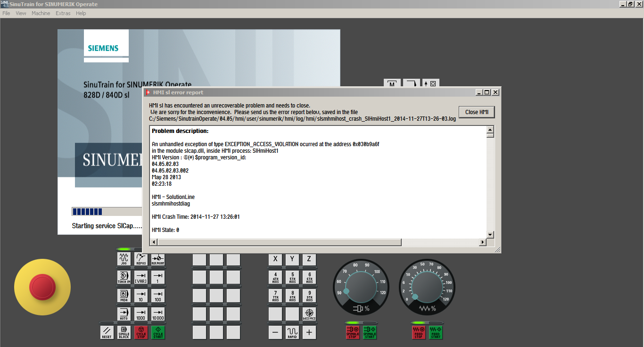The image size is (644, 347).
Task: Click the Close HMI button
Action: coord(477,112)
